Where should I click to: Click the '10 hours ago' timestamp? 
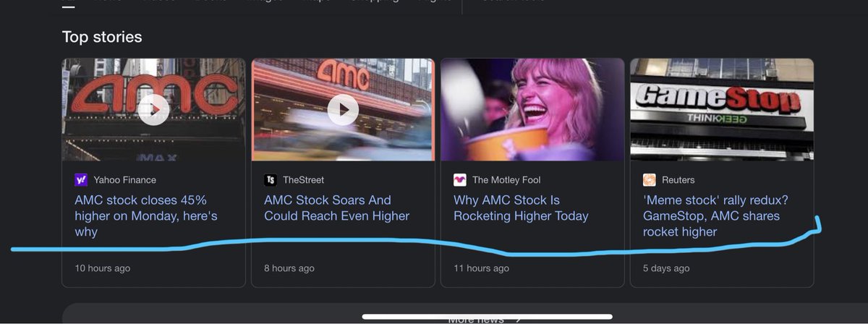coord(103,268)
